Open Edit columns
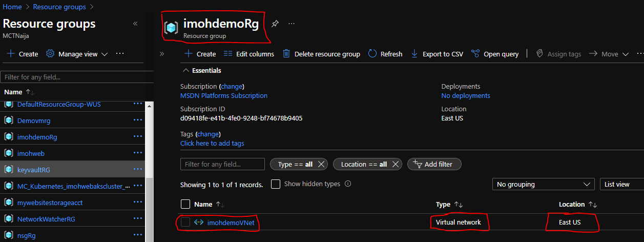The image size is (644, 242). click(249, 54)
